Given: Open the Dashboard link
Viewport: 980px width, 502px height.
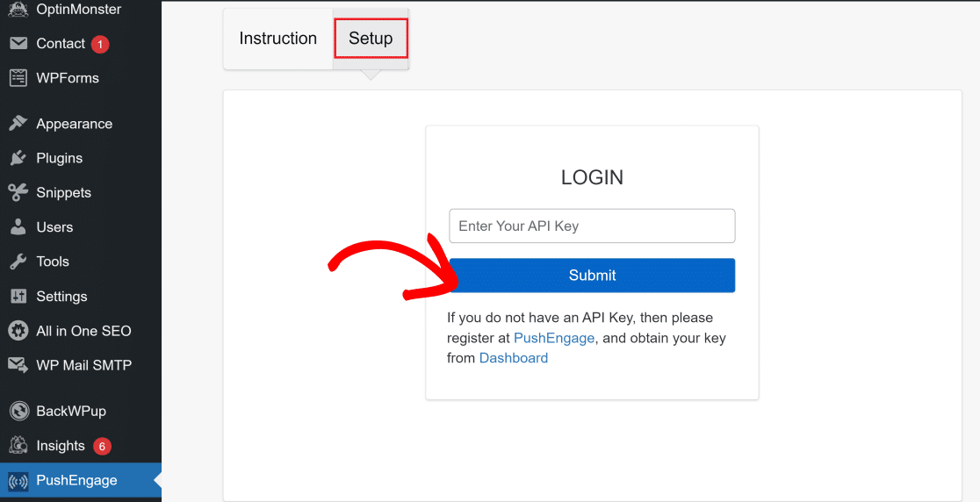Looking at the screenshot, I should click(x=513, y=358).
